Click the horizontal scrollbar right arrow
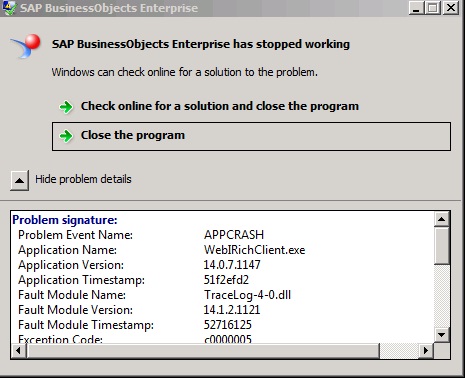465x379 pixels. point(426,350)
